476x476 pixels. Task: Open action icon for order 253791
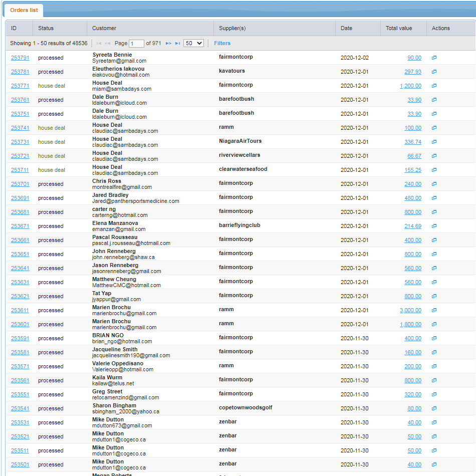coord(434,58)
